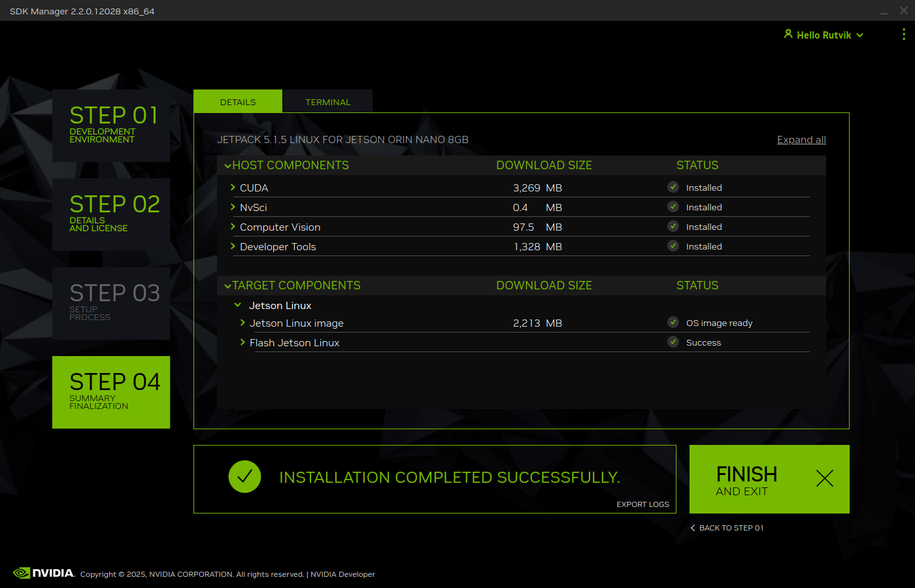Click the CUDA installed status check icon
Viewport: 915px width, 588px height.
[x=673, y=188]
